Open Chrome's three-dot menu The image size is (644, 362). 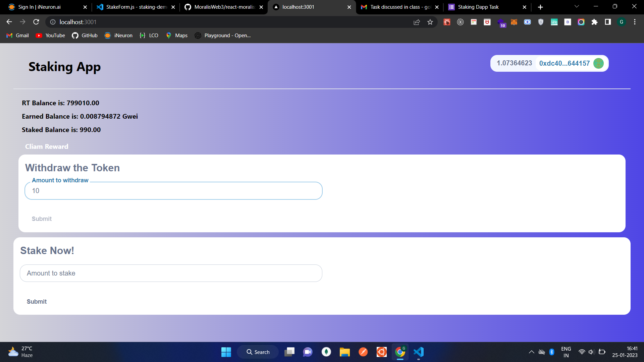pos(635,22)
